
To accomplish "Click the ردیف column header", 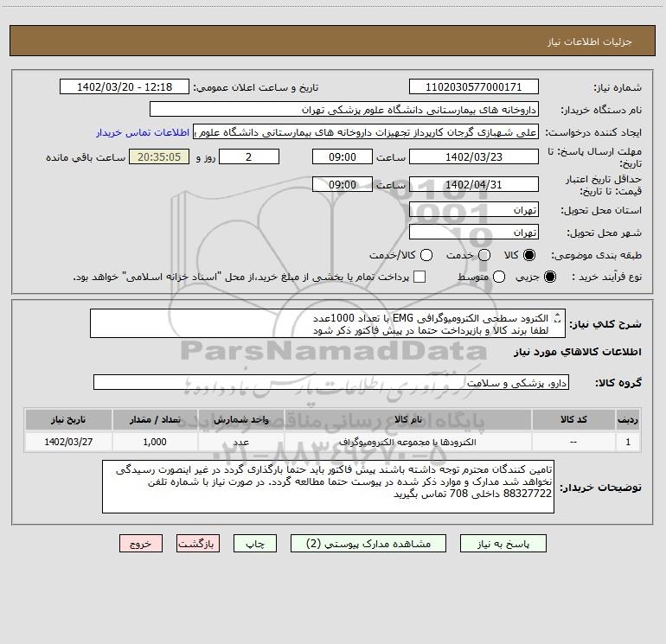I will tap(628, 420).
